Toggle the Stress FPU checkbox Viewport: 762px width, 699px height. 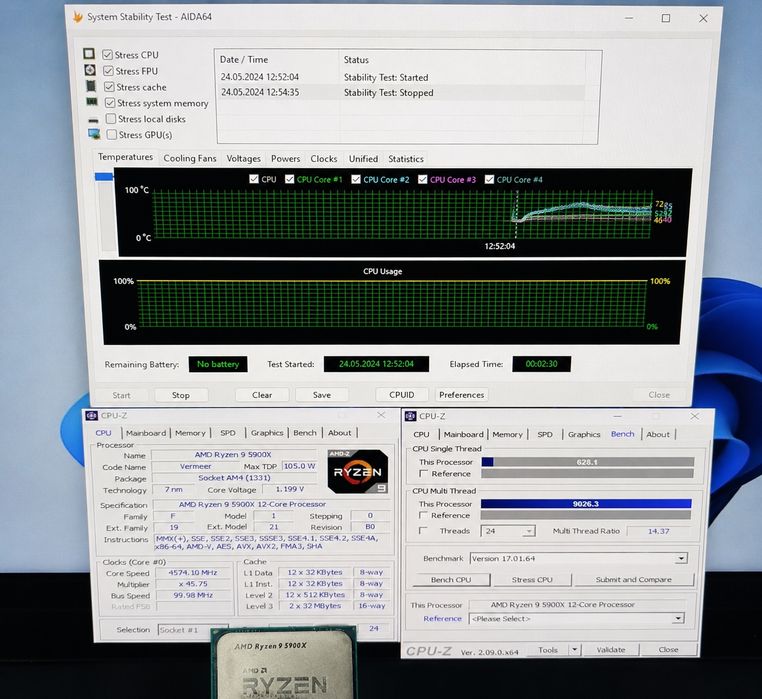[x=108, y=71]
